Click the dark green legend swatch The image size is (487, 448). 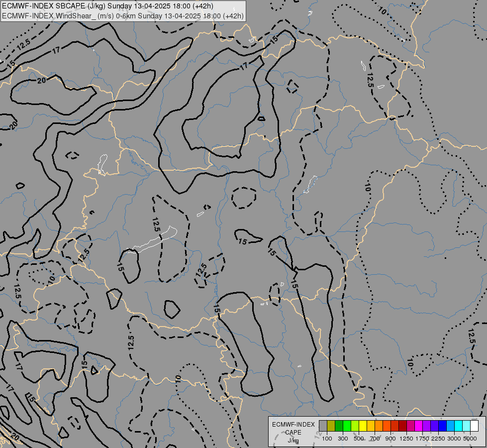point(339,426)
